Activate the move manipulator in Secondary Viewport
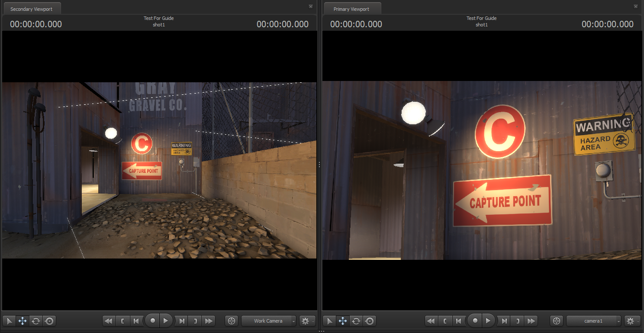The height and width of the screenshot is (333, 644). tap(23, 321)
